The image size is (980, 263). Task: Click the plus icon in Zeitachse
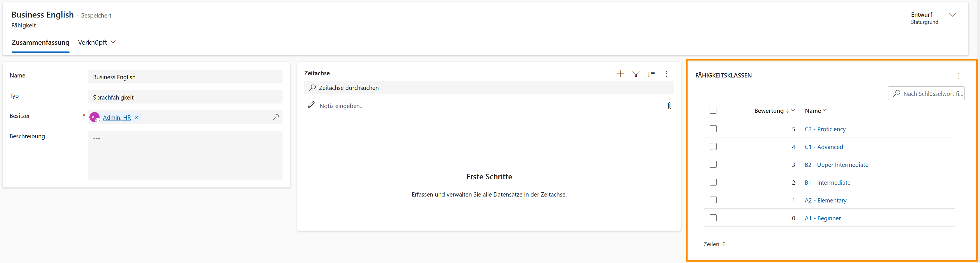coord(620,74)
